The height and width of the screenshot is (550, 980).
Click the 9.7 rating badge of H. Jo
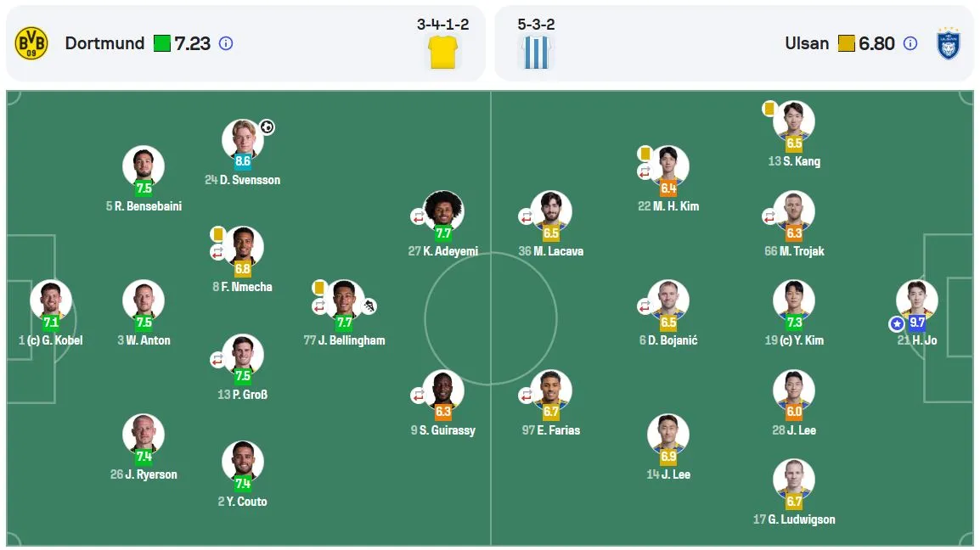[917, 323]
